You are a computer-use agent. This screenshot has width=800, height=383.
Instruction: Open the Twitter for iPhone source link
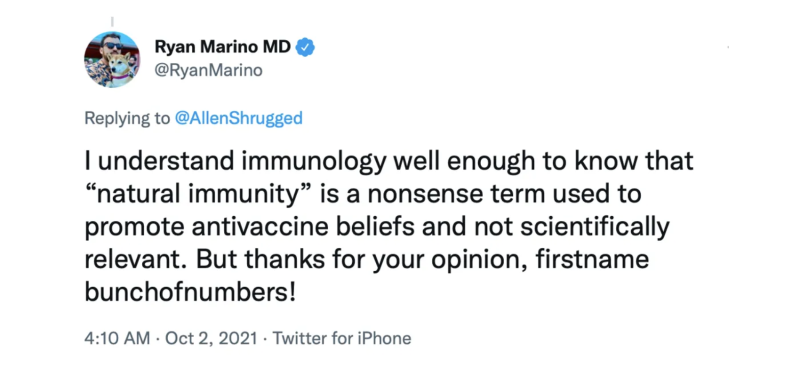click(342, 338)
